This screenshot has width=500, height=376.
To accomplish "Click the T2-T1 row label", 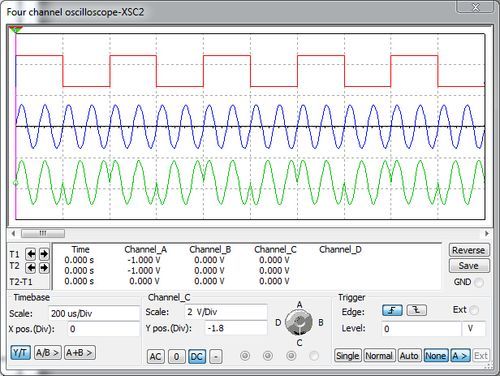I will (x=21, y=282).
